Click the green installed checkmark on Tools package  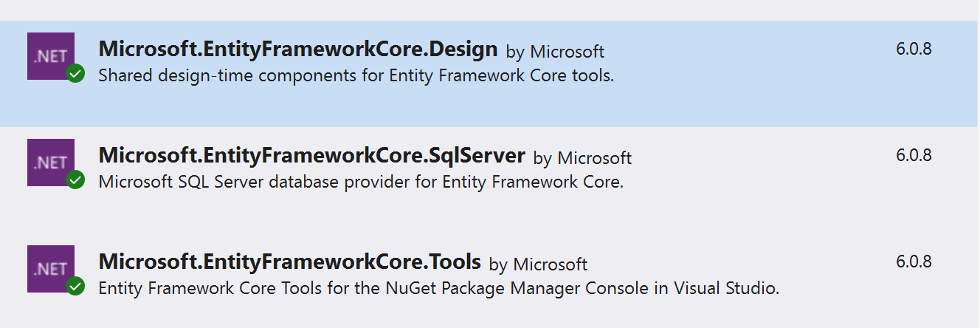click(x=75, y=287)
